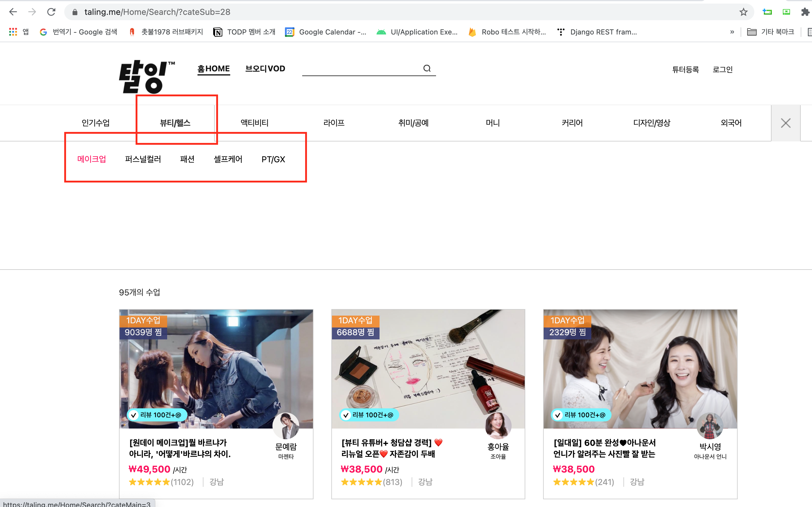The height and width of the screenshot is (507, 812).
Task: Click the 로그인 link
Action: pyautogui.click(x=722, y=70)
